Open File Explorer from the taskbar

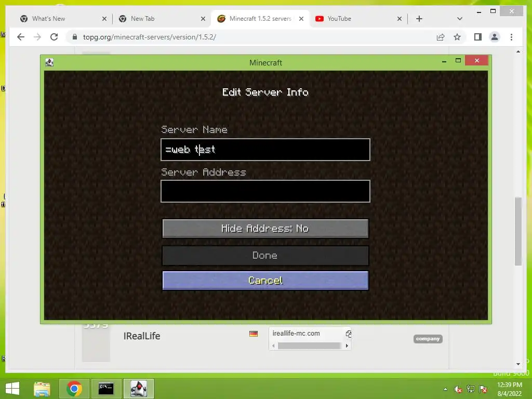coord(42,389)
